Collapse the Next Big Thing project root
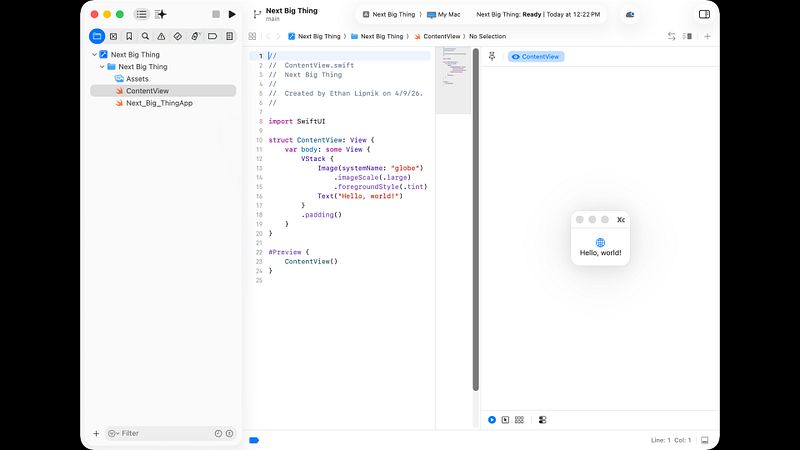This screenshot has height=450, width=800. tap(94, 55)
